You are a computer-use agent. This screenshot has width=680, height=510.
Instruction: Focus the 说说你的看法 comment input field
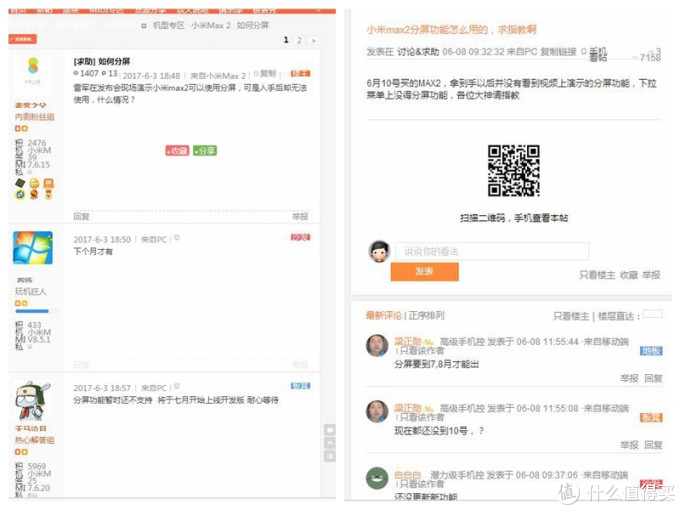(491, 251)
